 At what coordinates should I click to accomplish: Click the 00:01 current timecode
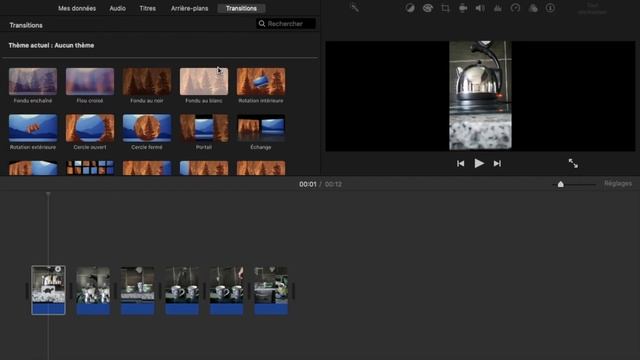pos(308,184)
